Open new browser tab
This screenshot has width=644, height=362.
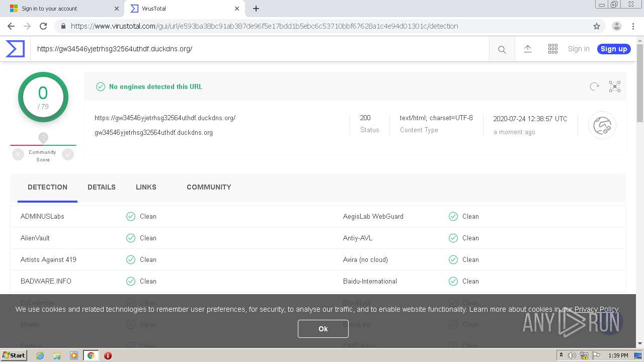tap(256, 9)
